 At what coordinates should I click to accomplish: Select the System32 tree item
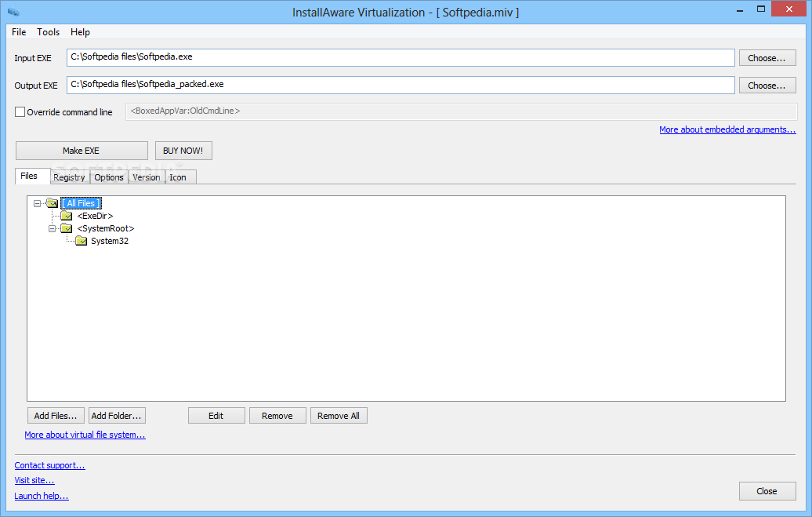tap(109, 241)
